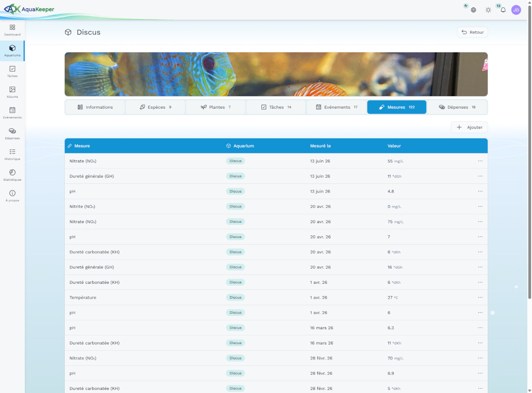Select the Température measurement name
Image resolution: width=532 pixels, height=393 pixels.
(x=83, y=297)
